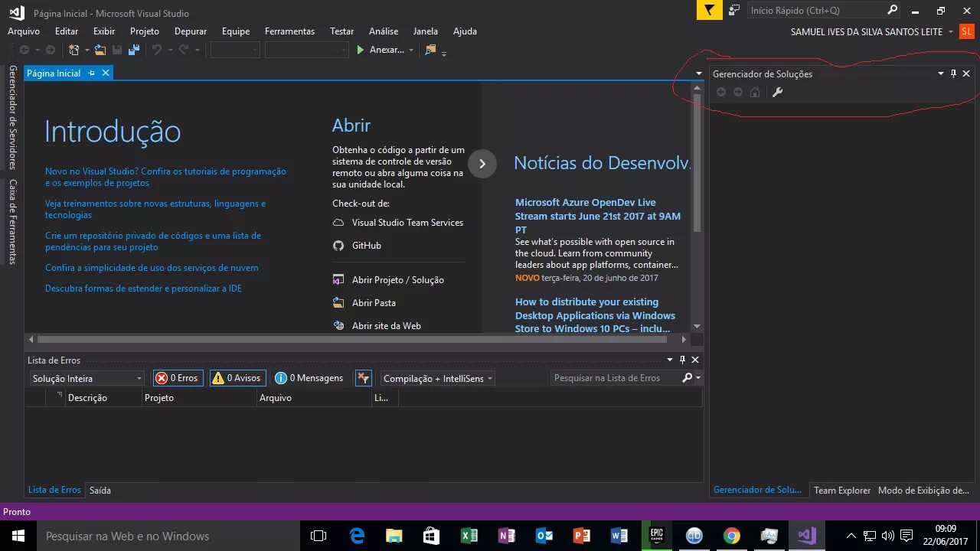Image resolution: width=980 pixels, height=551 pixels.
Task: Close the Lista de Erros panel
Action: [695, 360]
